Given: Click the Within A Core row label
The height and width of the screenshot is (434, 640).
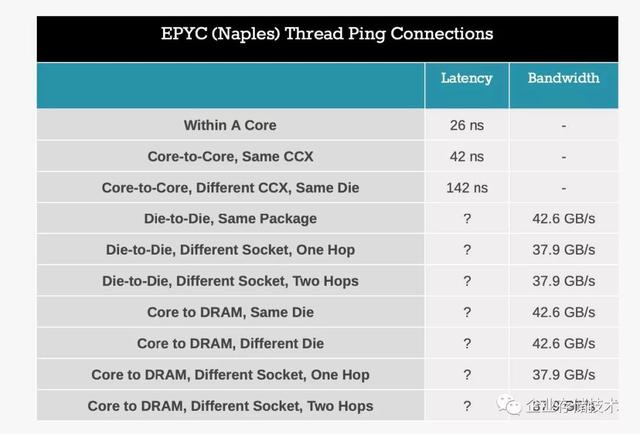Looking at the screenshot, I should click(230, 125).
